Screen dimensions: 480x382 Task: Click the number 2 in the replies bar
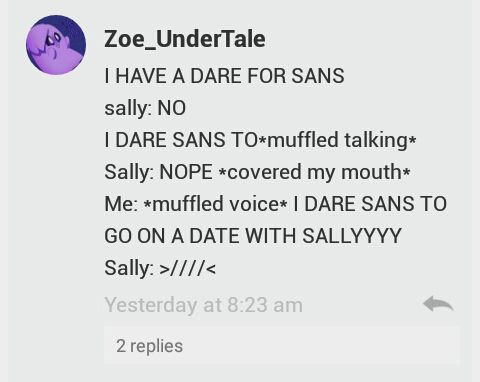coord(121,346)
